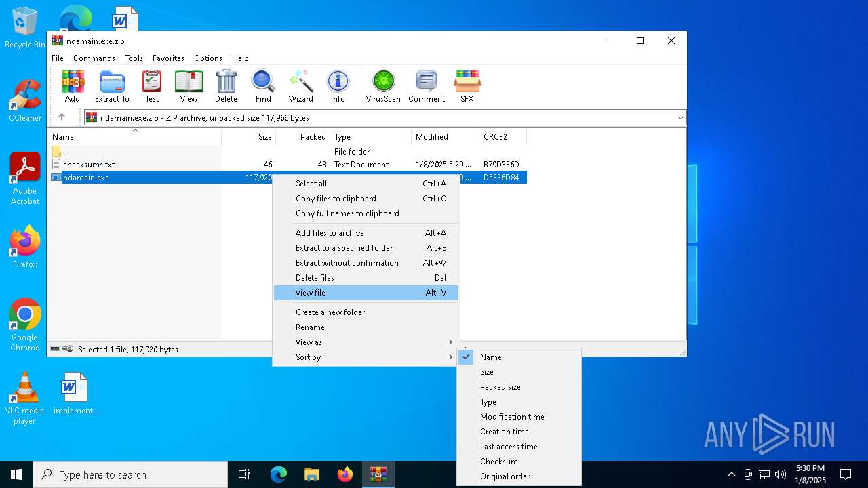
Task: Sort files by Checksum
Action: [519, 462]
